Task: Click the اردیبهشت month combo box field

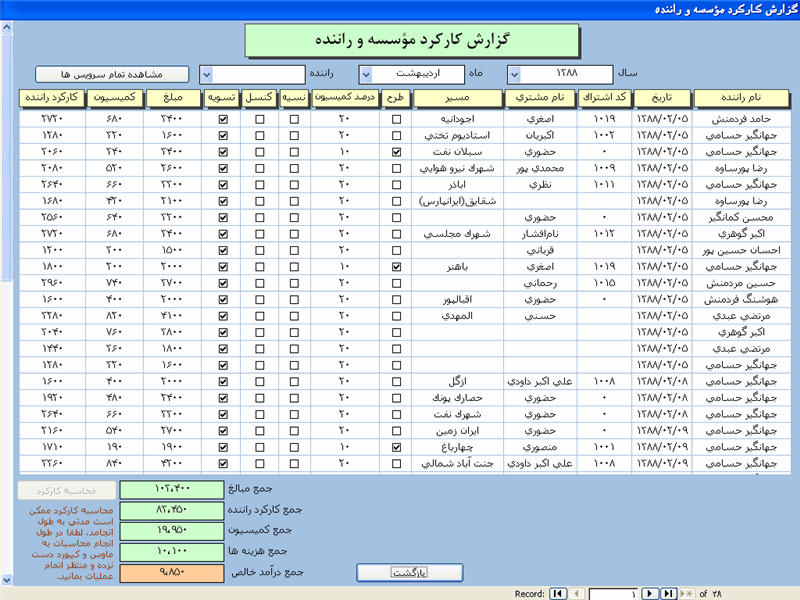Action: tap(412, 74)
